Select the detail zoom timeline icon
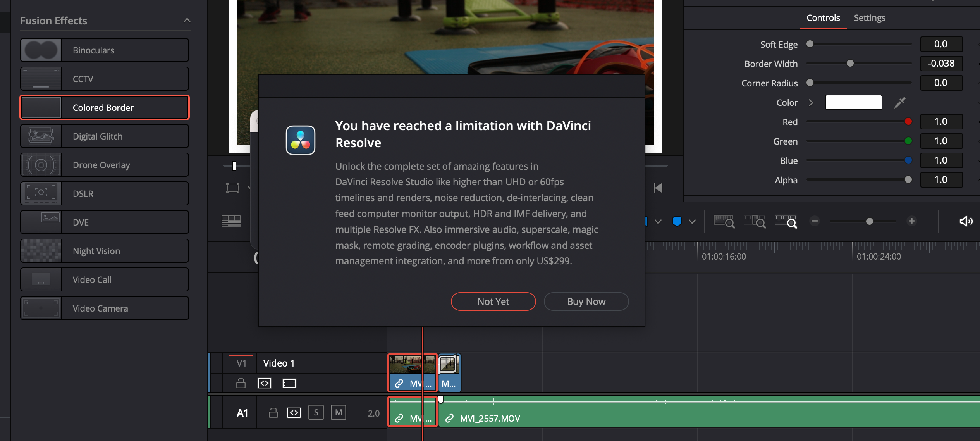Image resolution: width=980 pixels, height=441 pixels. tap(755, 221)
